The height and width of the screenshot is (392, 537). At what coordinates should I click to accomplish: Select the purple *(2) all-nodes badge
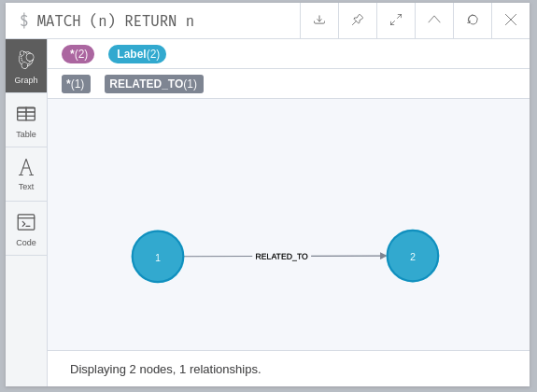[x=78, y=54]
